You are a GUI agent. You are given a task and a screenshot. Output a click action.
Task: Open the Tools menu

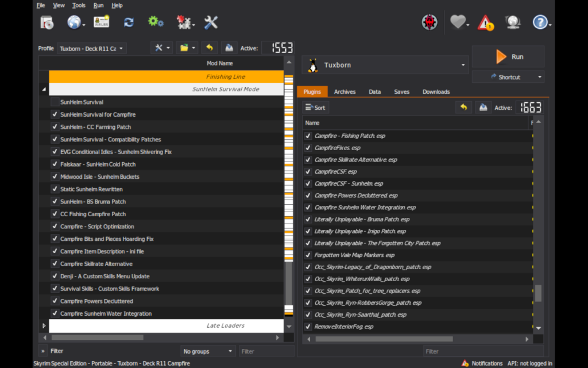click(79, 5)
